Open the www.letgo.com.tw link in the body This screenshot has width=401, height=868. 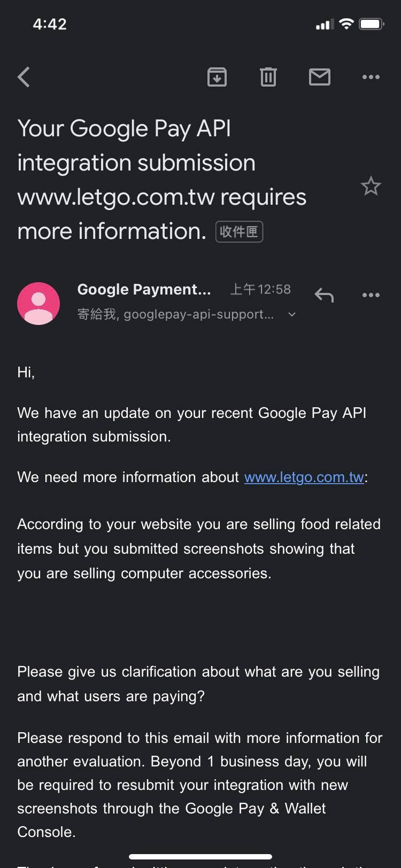304,477
